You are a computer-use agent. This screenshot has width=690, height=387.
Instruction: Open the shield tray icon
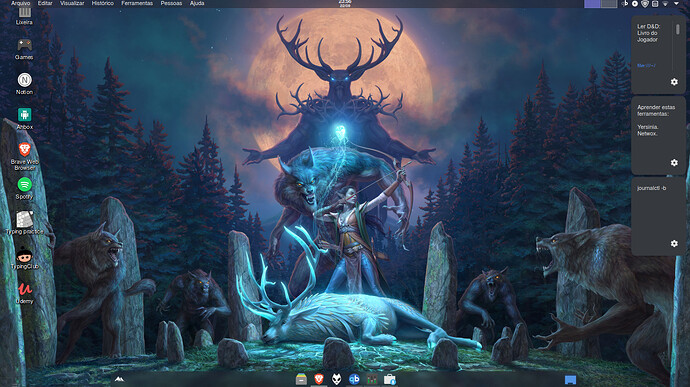[645, 4]
